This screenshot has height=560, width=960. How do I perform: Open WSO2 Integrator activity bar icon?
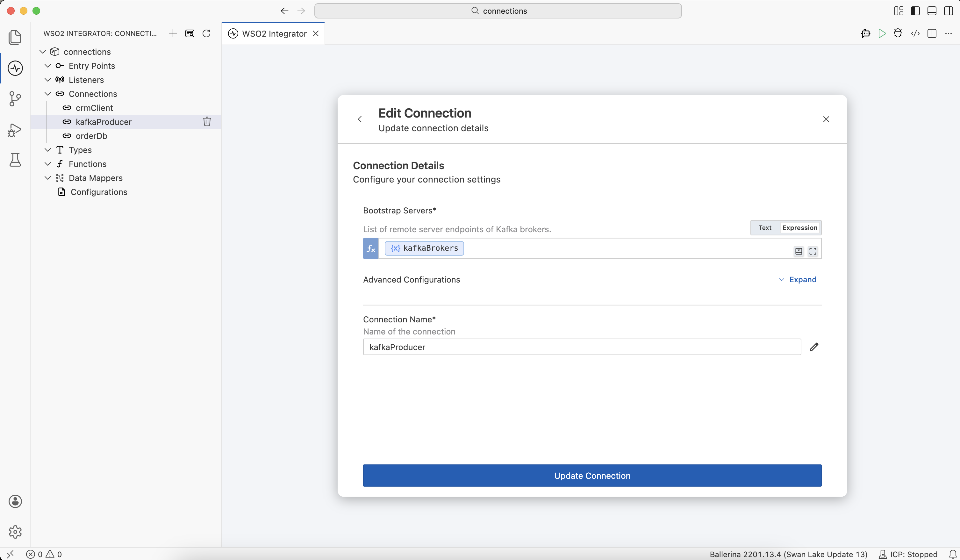click(15, 68)
